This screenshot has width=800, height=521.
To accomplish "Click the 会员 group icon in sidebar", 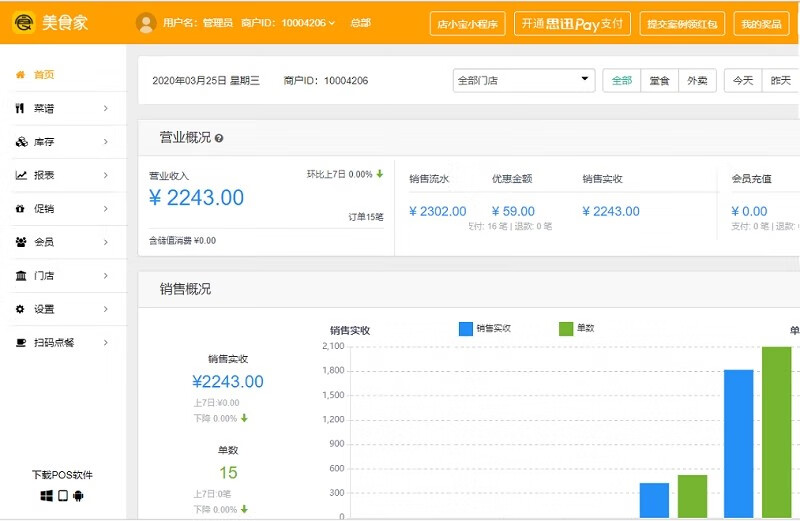I will pyautogui.click(x=21, y=242).
